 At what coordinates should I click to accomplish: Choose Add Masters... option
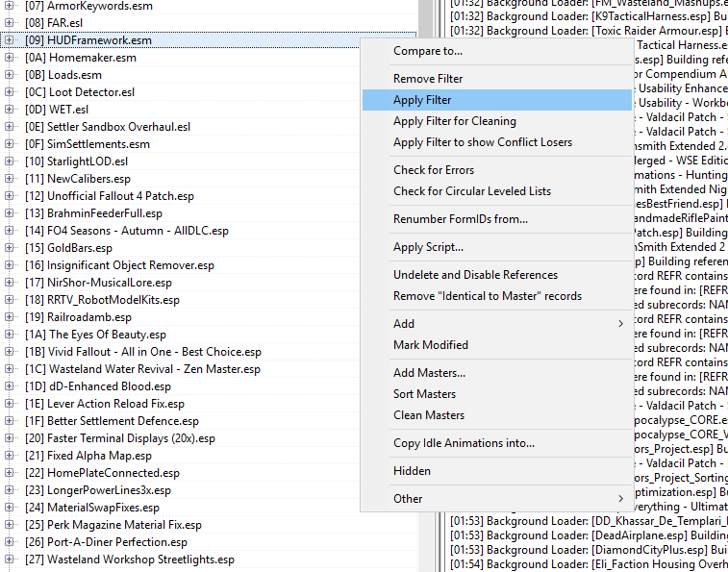tap(497, 373)
